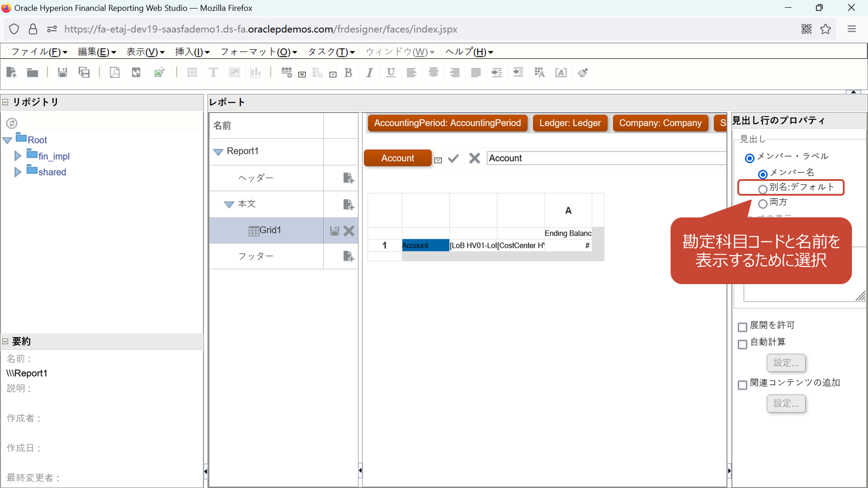
Task: Collapse the Report1 tree node
Action: [x=218, y=151]
